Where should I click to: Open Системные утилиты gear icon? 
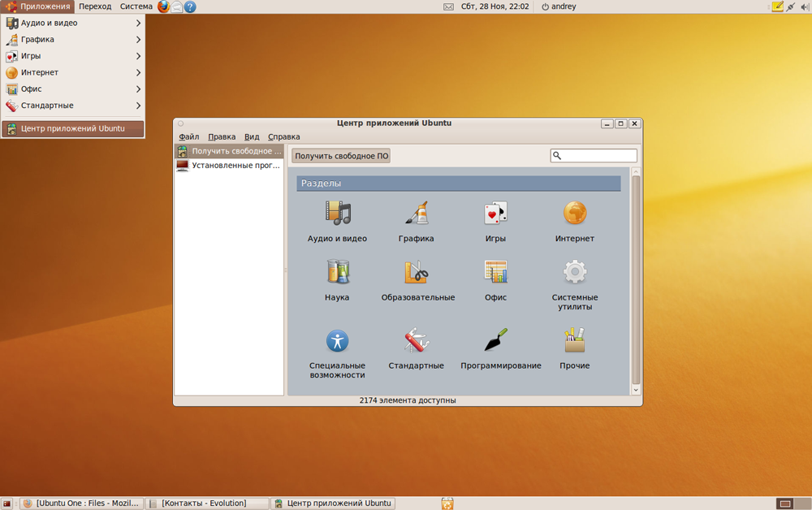coord(574,272)
